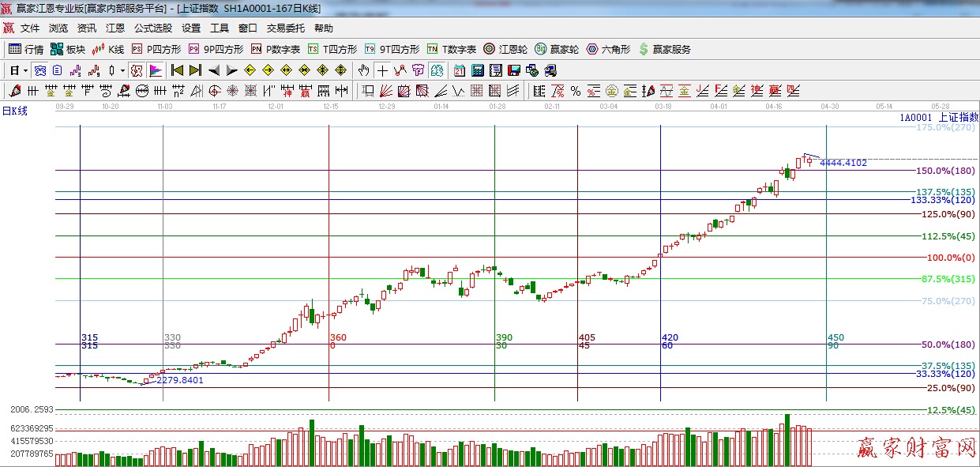
Task: Toggle the crosshair cursor button
Action: tap(382, 70)
